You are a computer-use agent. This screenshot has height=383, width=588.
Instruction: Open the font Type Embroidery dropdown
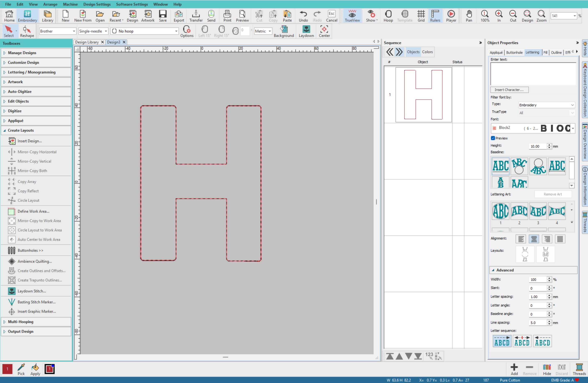pyautogui.click(x=546, y=105)
